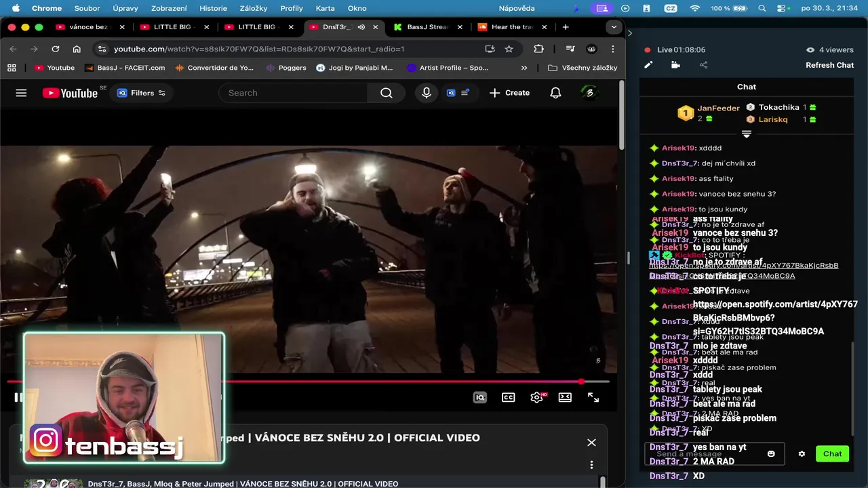Image resolution: width=868 pixels, height=488 pixels.
Task: Open the emoji picker in chat input
Action: 771,454
